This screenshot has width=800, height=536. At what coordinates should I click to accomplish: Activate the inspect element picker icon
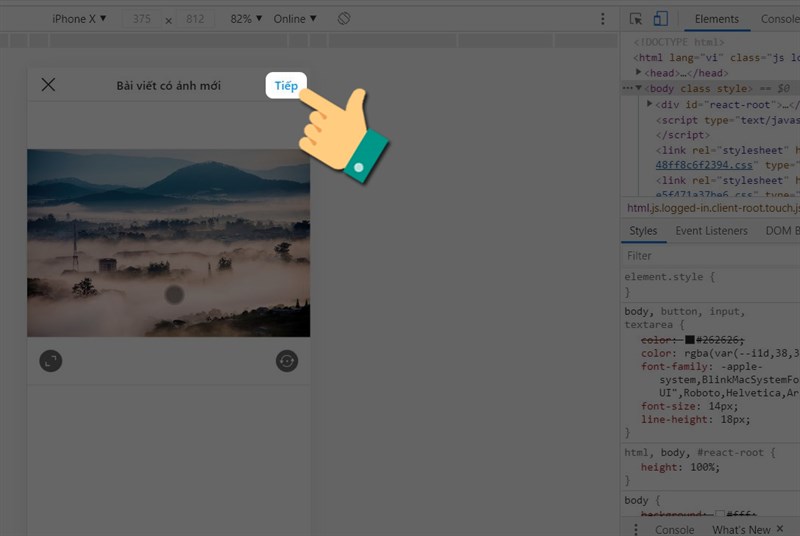click(635, 19)
